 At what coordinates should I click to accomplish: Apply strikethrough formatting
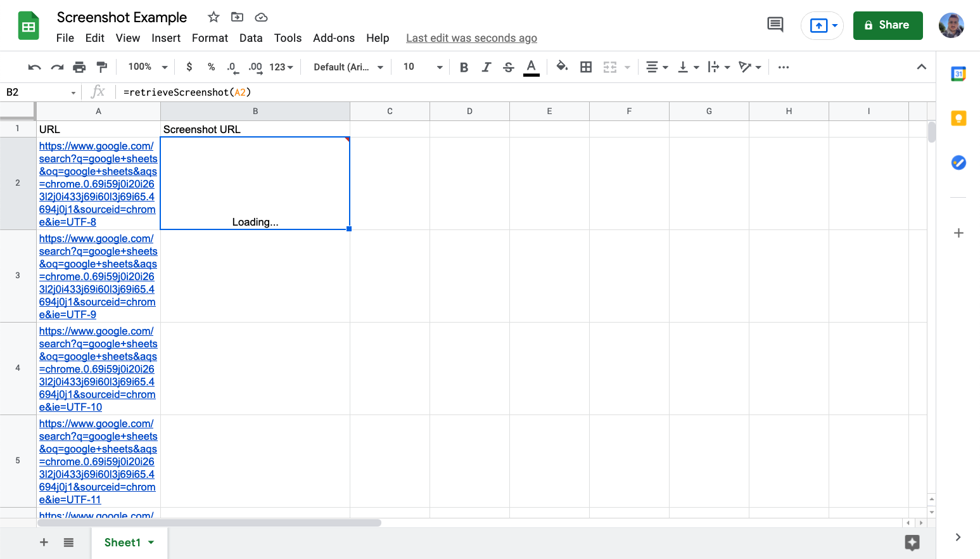509,67
